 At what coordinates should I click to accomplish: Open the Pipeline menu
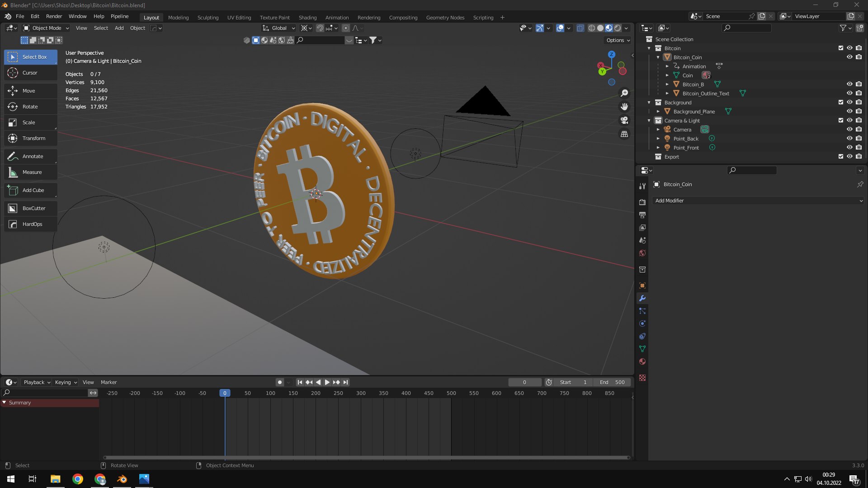[x=119, y=16]
